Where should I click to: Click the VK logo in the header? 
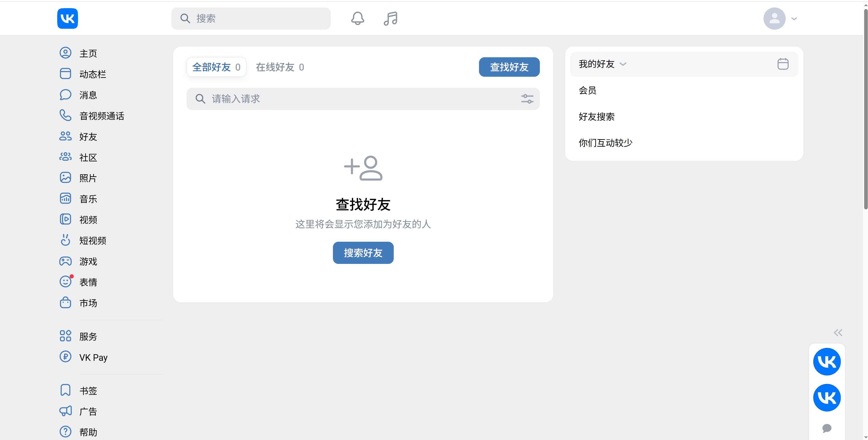tap(67, 18)
